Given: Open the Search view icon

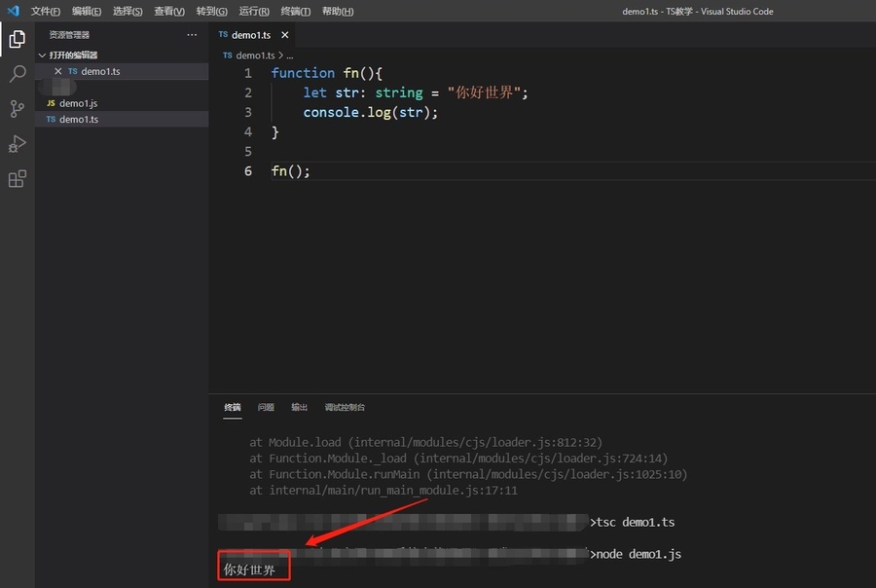Looking at the screenshot, I should 17,74.
